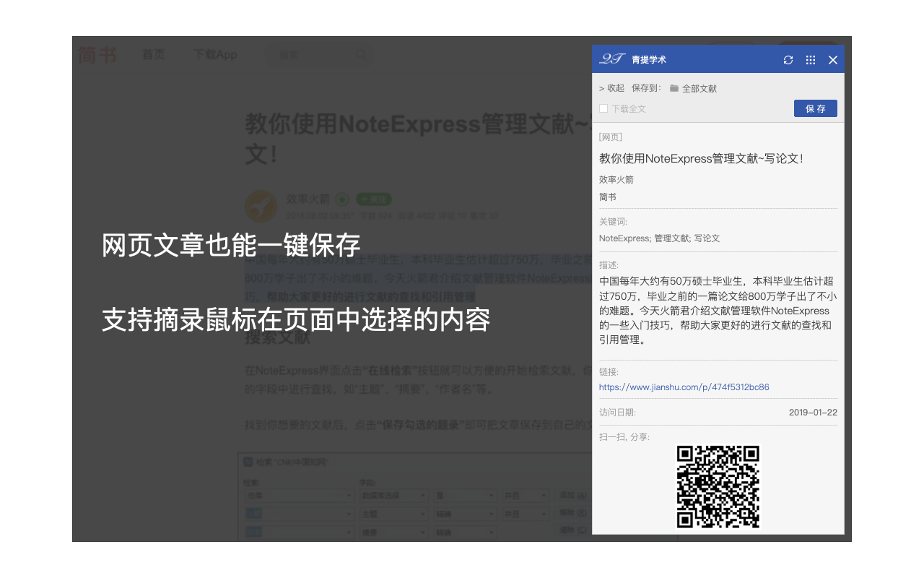Close the 青提学术 panel

click(x=833, y=60)
